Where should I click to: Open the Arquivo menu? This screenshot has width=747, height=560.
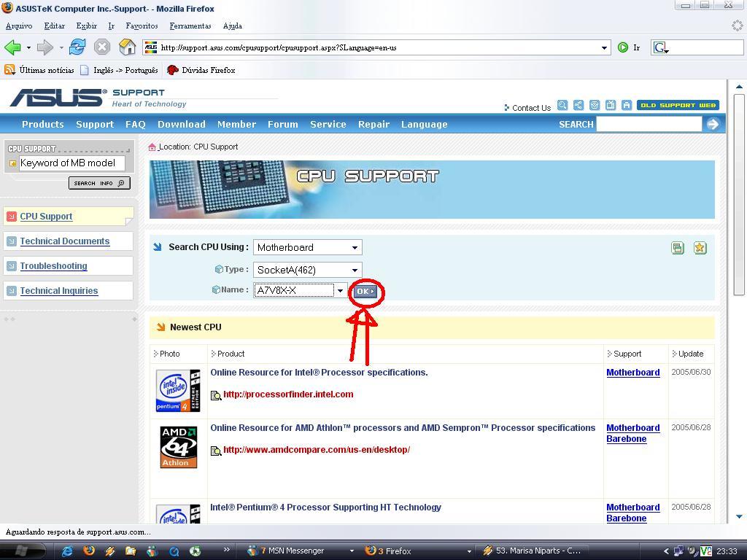click(19, 26)
